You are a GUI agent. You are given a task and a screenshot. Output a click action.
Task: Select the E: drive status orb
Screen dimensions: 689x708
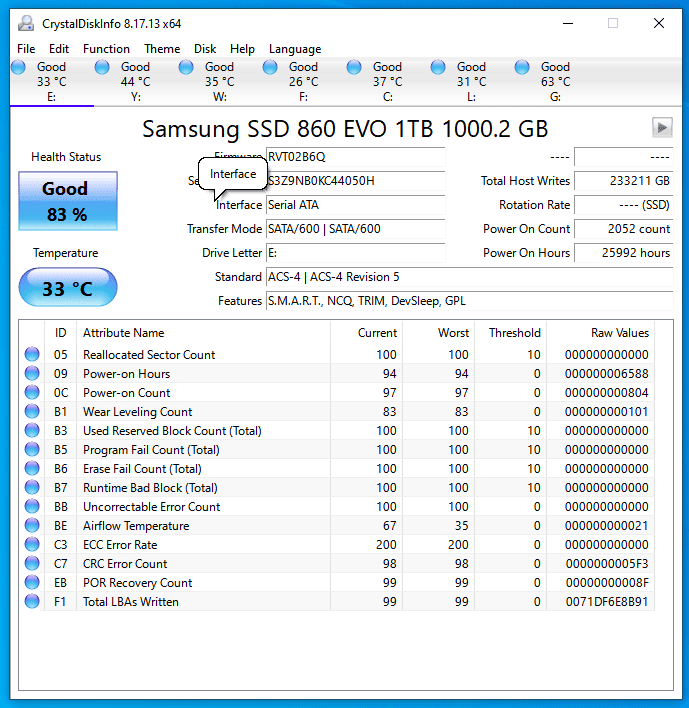click(x=18, y=67)
